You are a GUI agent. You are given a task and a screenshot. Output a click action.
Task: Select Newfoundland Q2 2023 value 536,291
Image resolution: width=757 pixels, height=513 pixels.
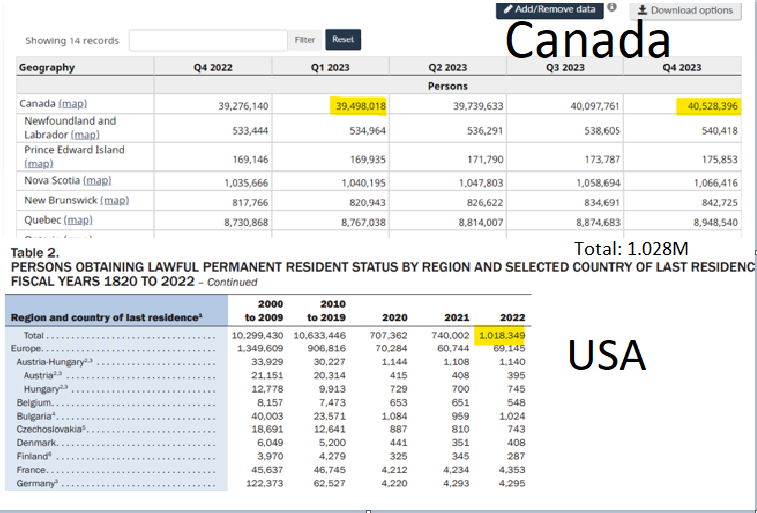pyautogui.click(x=485, y=131)
